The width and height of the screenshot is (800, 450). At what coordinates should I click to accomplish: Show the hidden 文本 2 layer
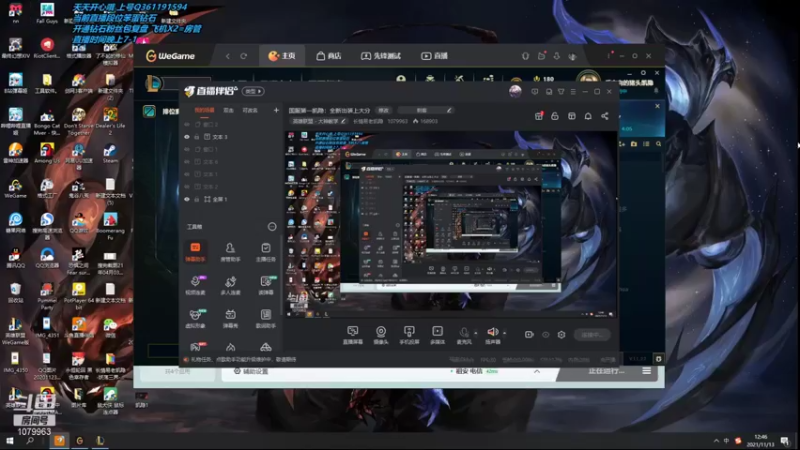tap(187, 187)
